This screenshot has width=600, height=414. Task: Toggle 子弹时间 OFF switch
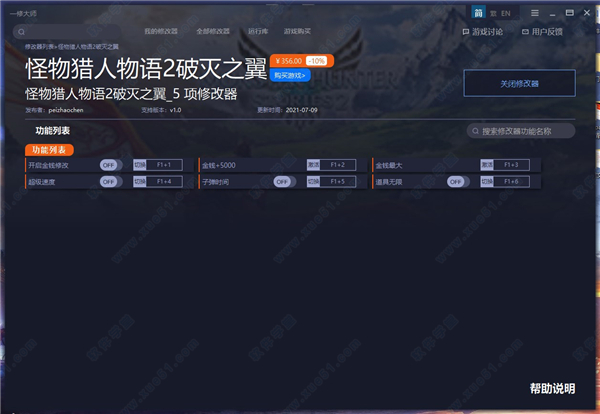point(285,181)
